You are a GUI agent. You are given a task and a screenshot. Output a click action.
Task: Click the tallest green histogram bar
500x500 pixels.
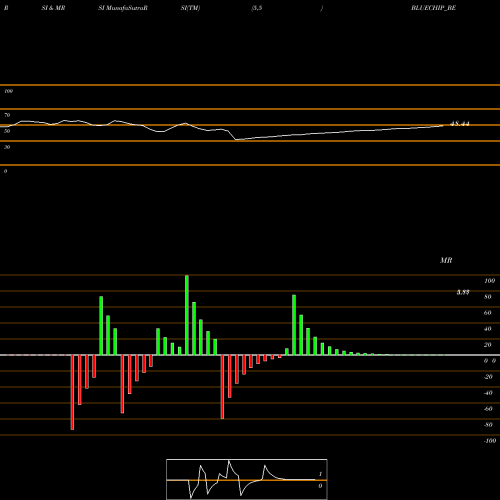187,315
